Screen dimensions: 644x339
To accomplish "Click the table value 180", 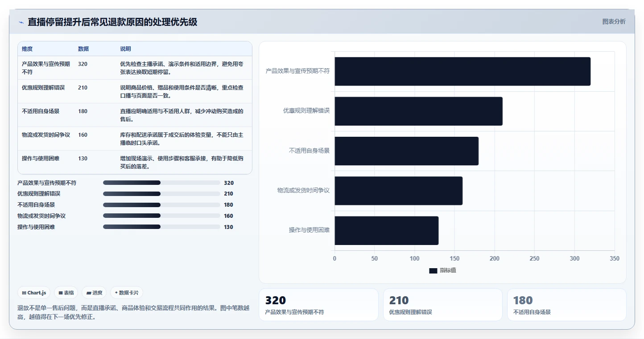I will (83, 111).
